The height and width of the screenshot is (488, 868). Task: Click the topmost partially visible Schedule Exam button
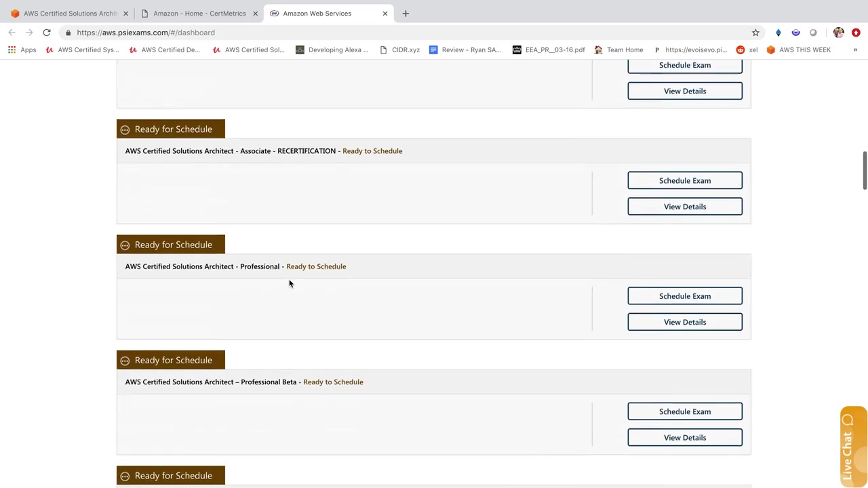[685, 66]
